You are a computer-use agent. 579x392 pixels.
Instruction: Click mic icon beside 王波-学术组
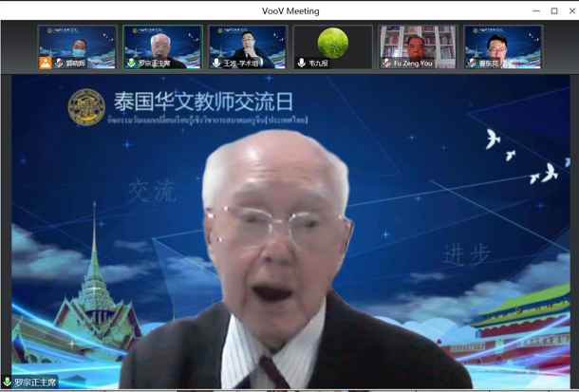(x=216, y=63)
